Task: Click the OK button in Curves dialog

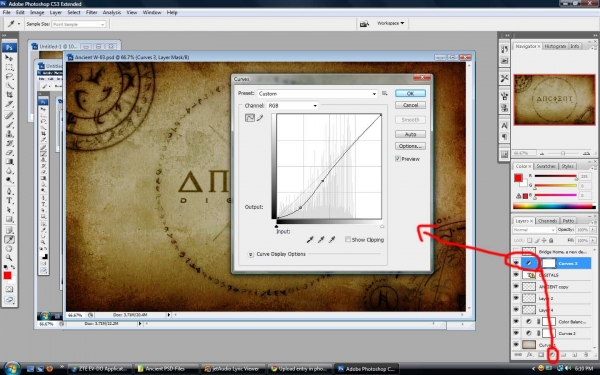Action: click(x=410, y=93)
